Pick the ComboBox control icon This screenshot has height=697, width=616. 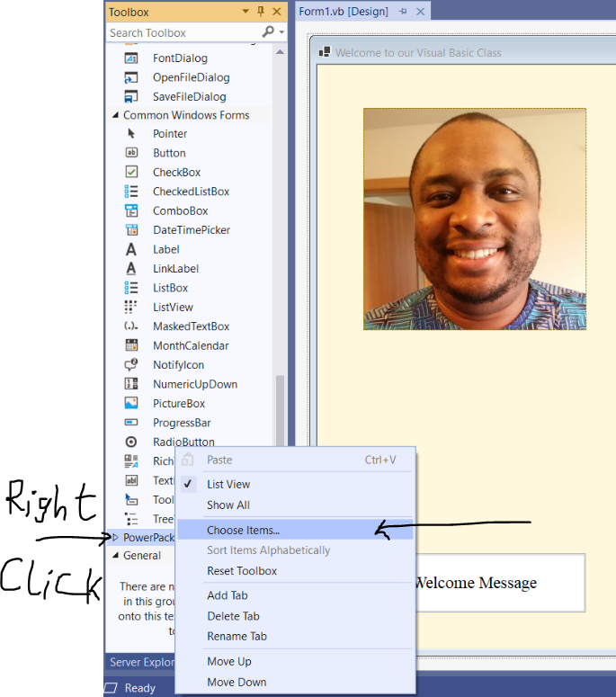131,210
